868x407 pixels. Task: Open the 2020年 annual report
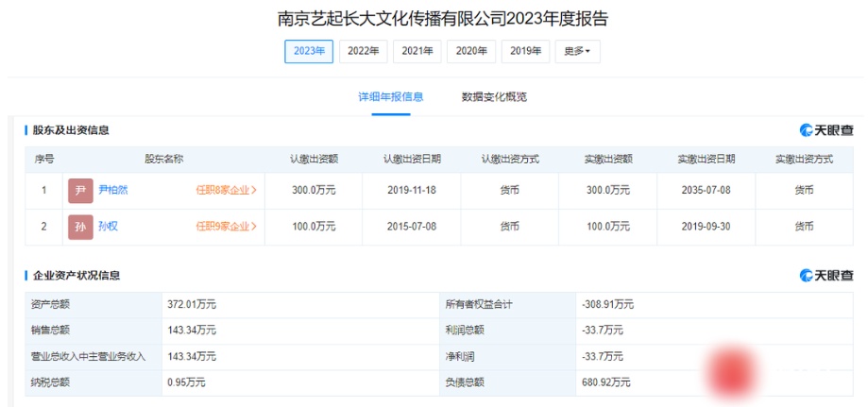point(471,52)
